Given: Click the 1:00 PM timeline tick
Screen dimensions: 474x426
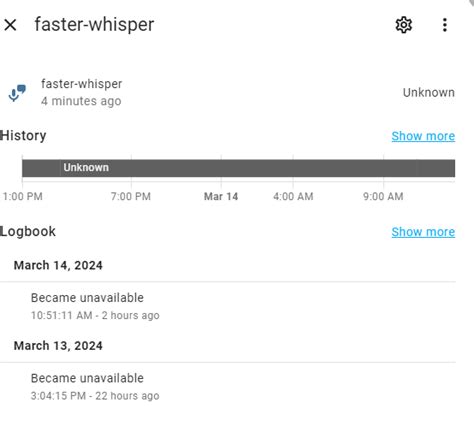Looking at the screenshot, I should pos(23,196).
